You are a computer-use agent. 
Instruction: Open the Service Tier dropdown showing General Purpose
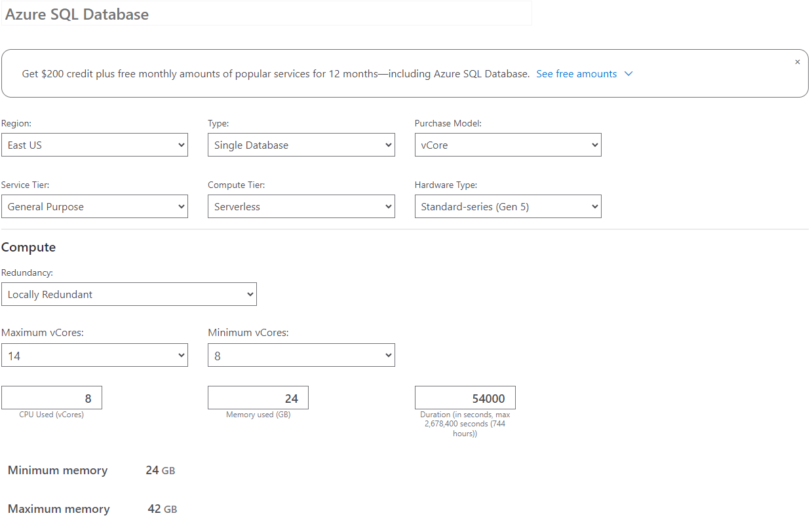click(95, 206)
